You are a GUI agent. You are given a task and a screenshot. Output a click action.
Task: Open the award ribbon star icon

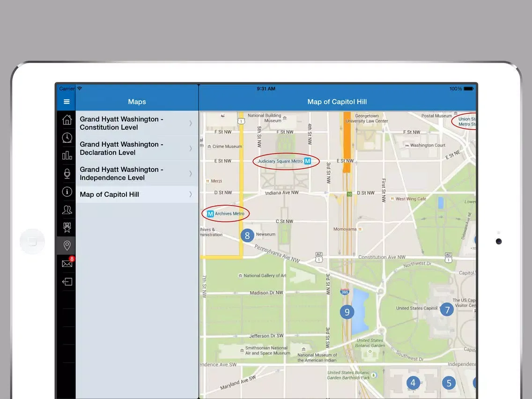(x=67, y=227)
